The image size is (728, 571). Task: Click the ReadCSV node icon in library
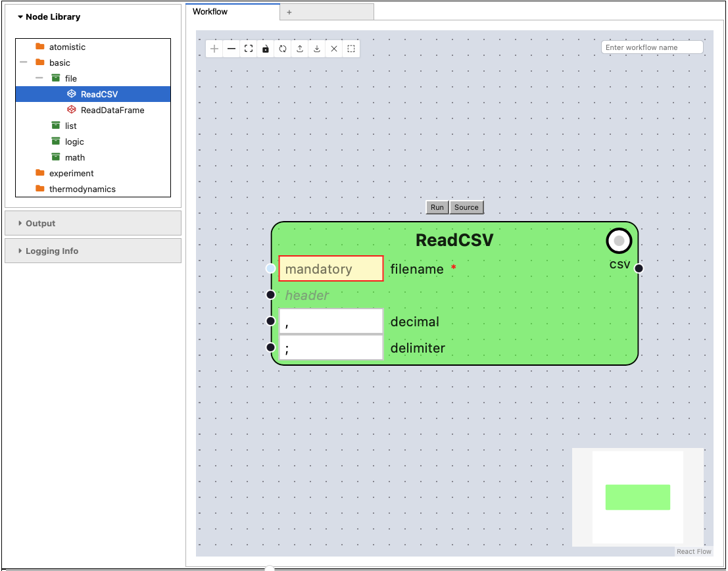point(72,94)
